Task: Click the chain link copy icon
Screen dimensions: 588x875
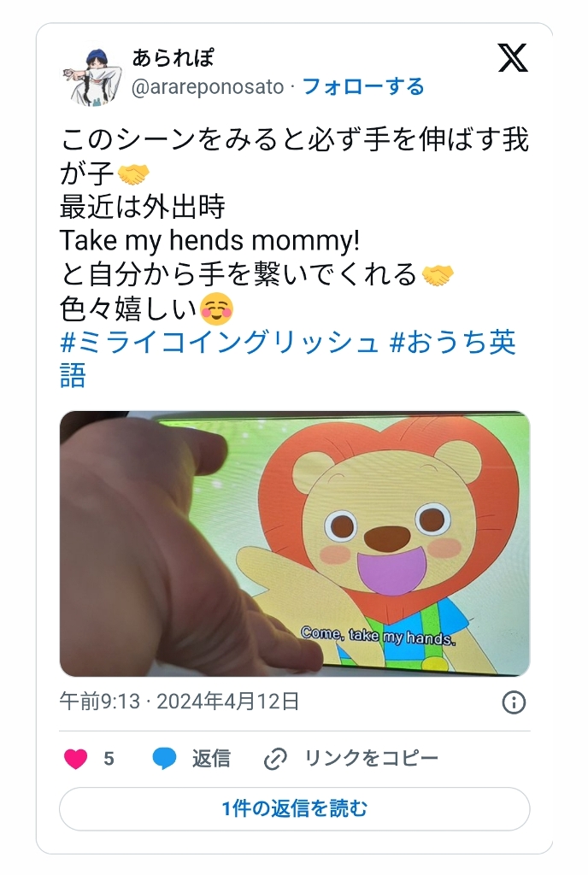Action: point(275,759)
